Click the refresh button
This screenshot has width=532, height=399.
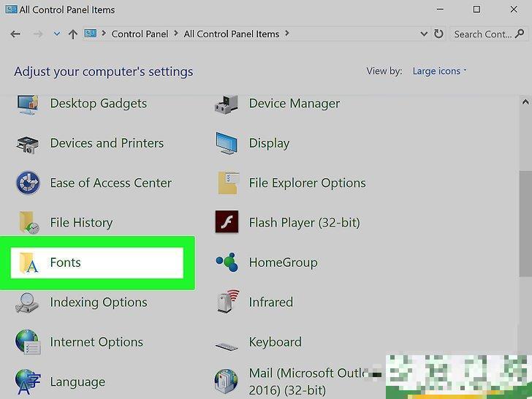pos(438,34)
